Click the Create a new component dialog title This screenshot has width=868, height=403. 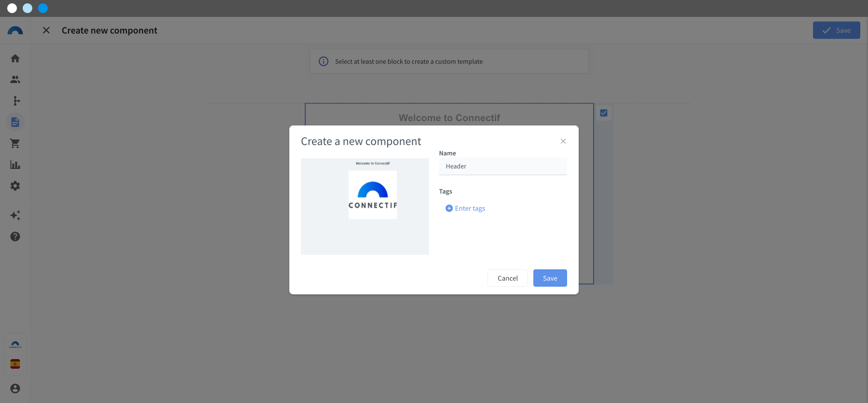pyautogui.click(x=361, y=141)
